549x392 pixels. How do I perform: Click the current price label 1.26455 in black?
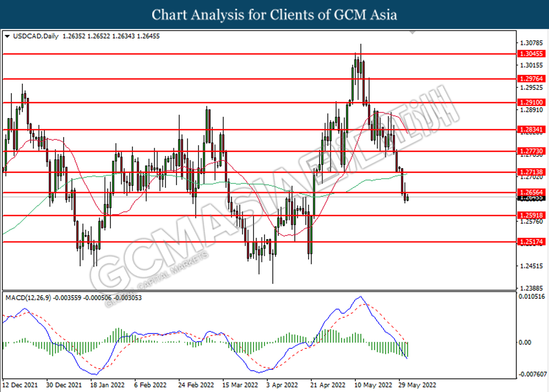[531, 198]
